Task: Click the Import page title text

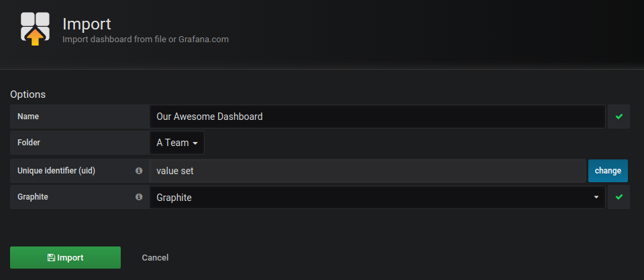Action: 87,23
